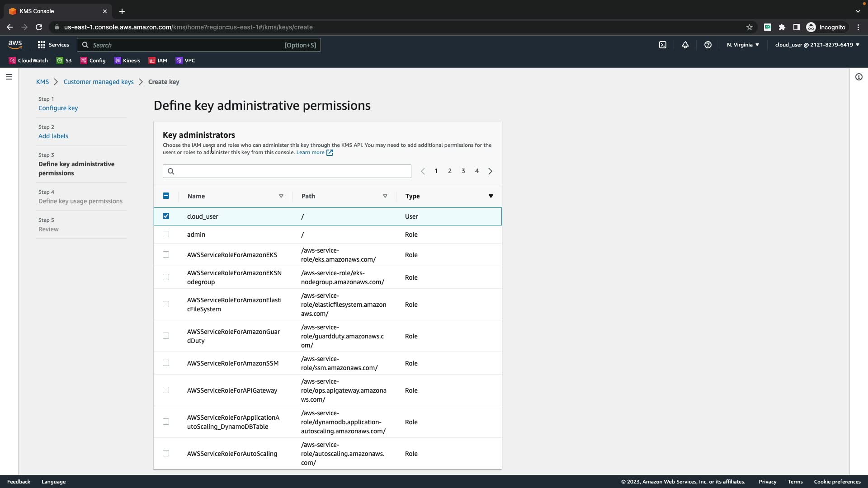Open the info panel icon at right
Screen dimensions: 868x488
tap(859, 77)
